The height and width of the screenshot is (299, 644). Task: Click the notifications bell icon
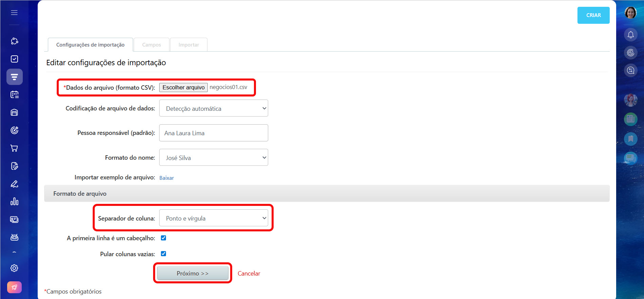tap(630, 35)
